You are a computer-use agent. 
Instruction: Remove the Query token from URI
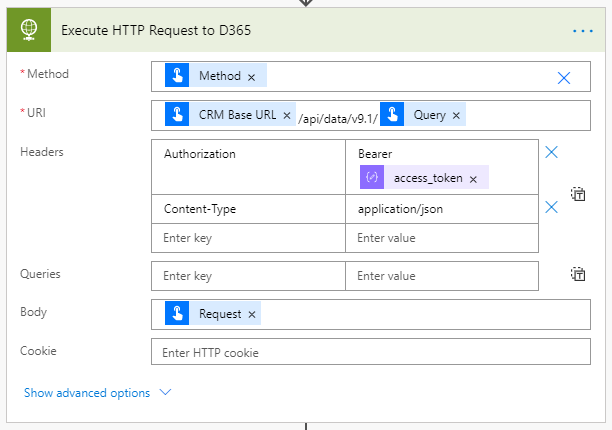[x=457, y=115]
